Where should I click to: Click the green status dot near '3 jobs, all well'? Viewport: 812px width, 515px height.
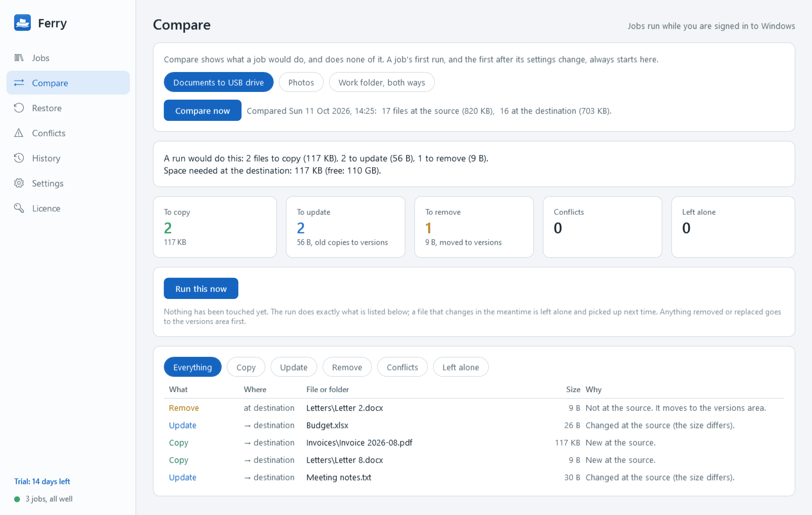click(17, 499)
